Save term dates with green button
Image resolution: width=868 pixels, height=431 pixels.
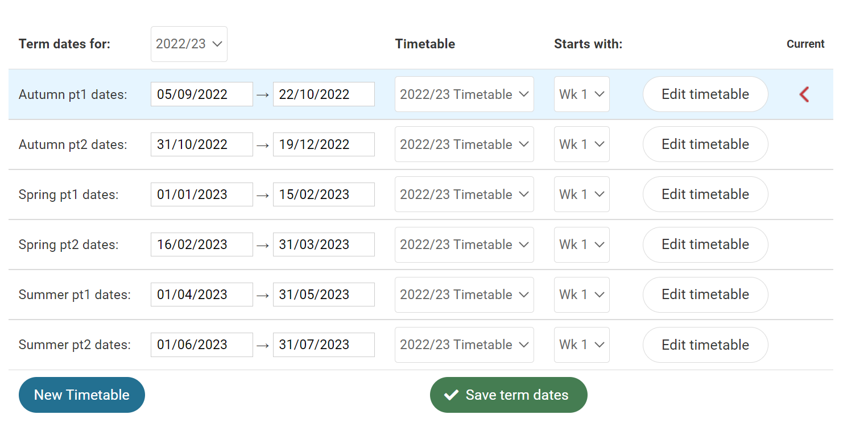pyautogui.click(x=508, y=395)
